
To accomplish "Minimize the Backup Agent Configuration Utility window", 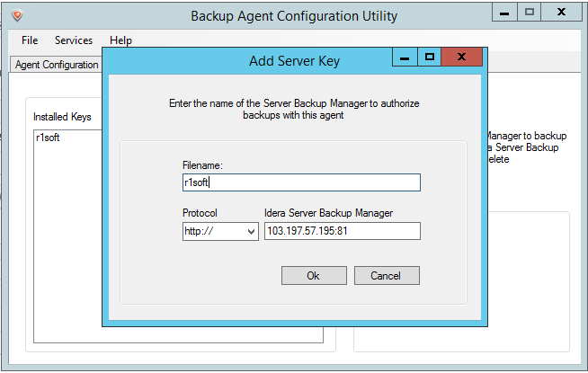I will click(504, 13).
